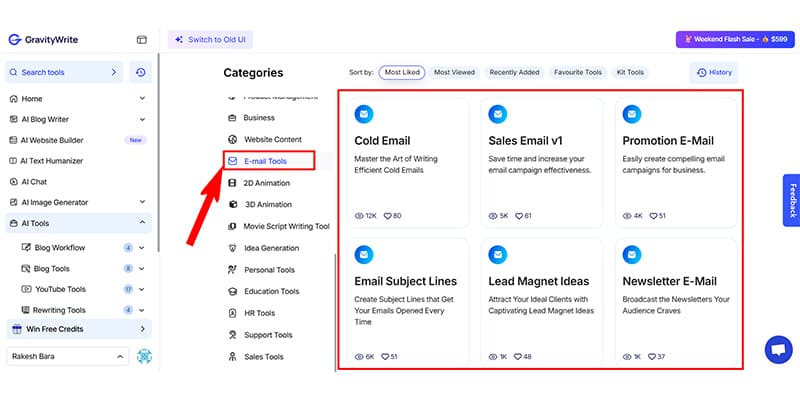Collapse AI Tools chevron
Screen dimensions: 800x400
142,223
